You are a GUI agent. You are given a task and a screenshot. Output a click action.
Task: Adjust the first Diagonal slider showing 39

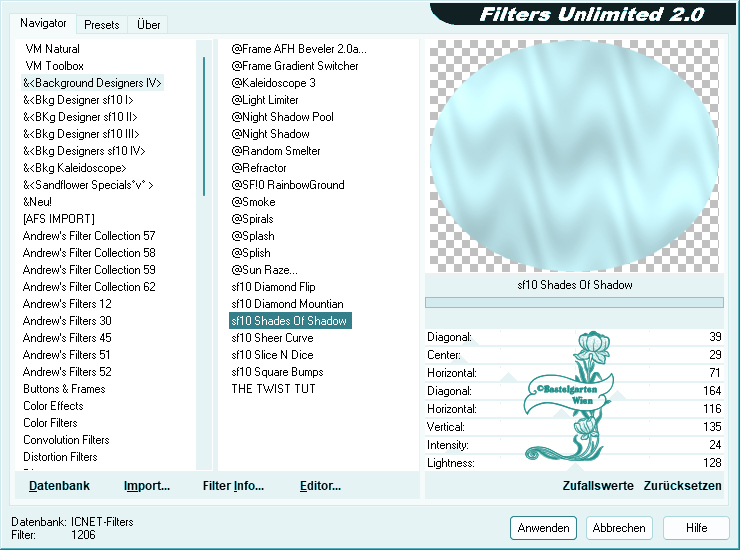click(x=574, y=337)
